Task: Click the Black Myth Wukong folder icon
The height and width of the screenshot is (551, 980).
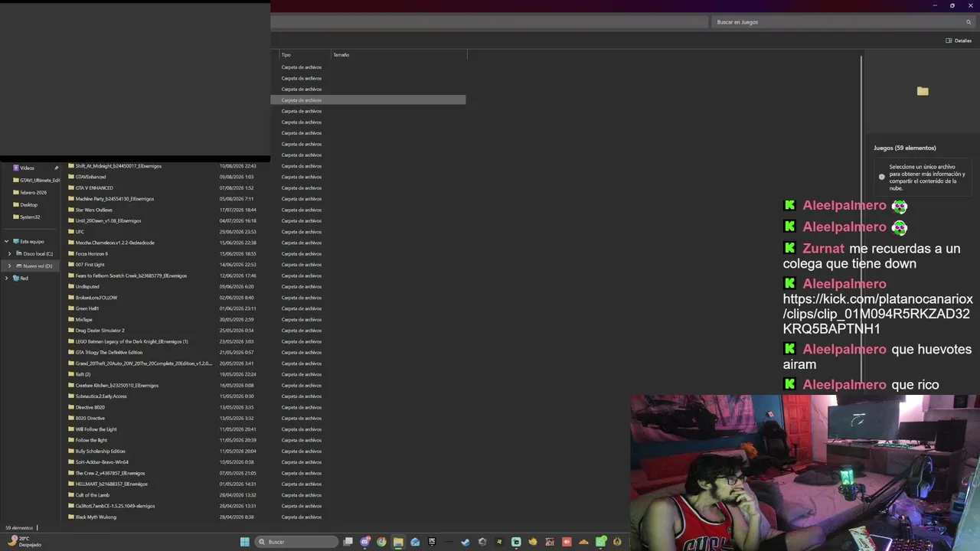Action: (71, 517)
